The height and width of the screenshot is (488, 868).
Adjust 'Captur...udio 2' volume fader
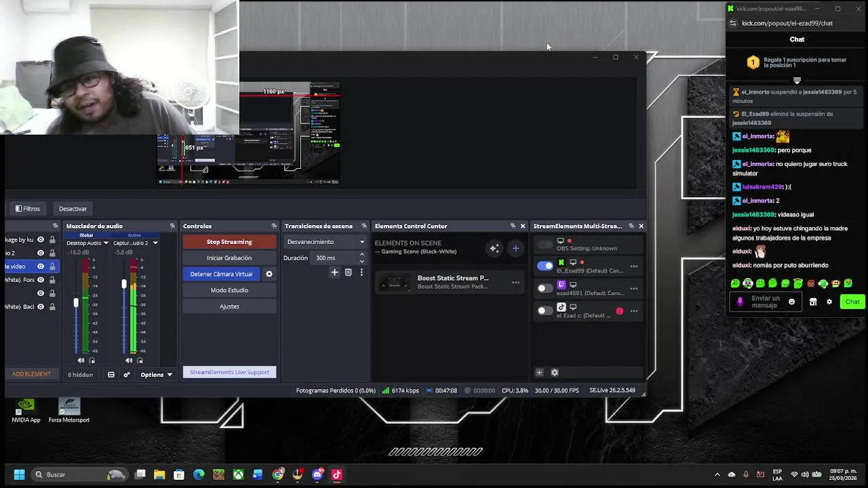tap(124, 284)
